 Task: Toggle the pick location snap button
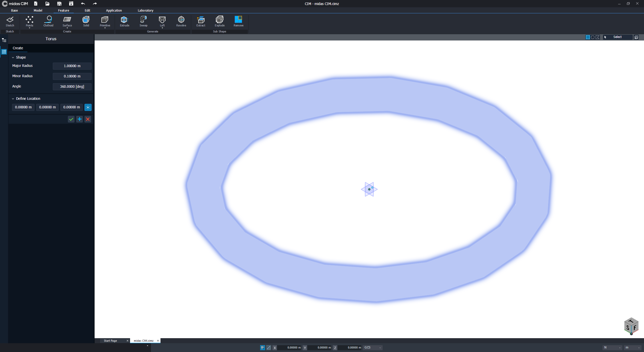[88, 107]
